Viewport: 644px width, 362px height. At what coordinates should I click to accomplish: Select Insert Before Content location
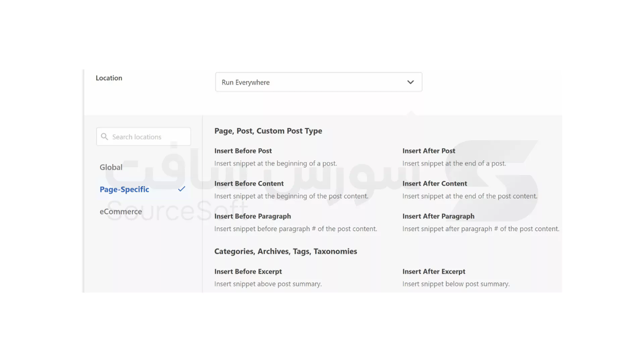point(249,183)
